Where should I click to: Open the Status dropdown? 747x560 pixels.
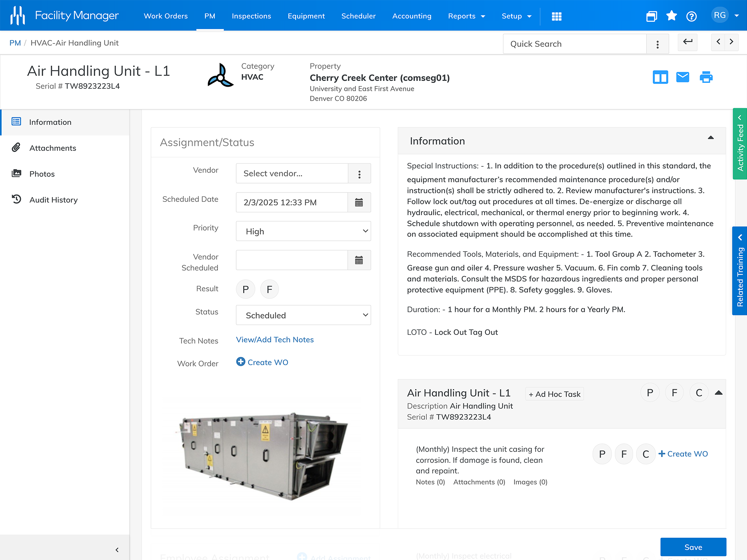303,315
